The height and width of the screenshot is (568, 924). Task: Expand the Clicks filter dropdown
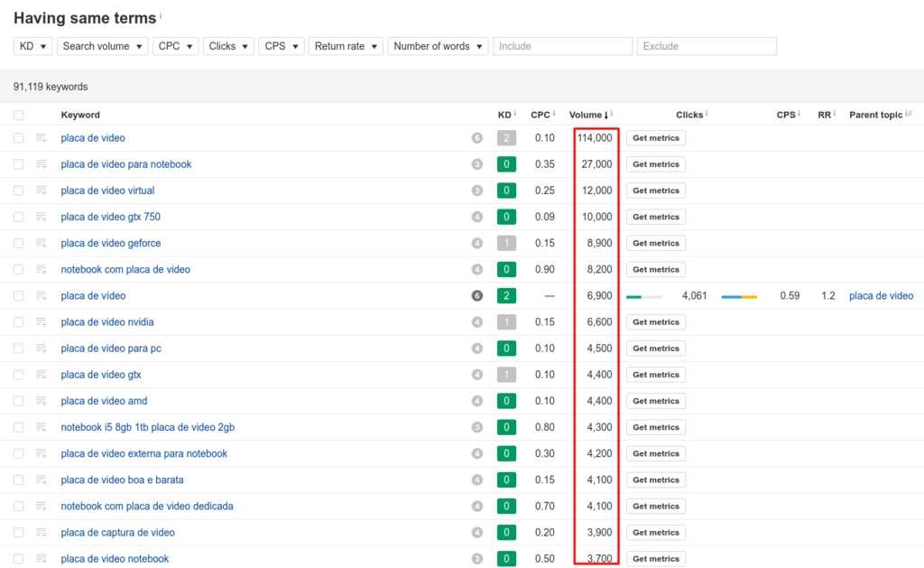[x=228, y=46]
